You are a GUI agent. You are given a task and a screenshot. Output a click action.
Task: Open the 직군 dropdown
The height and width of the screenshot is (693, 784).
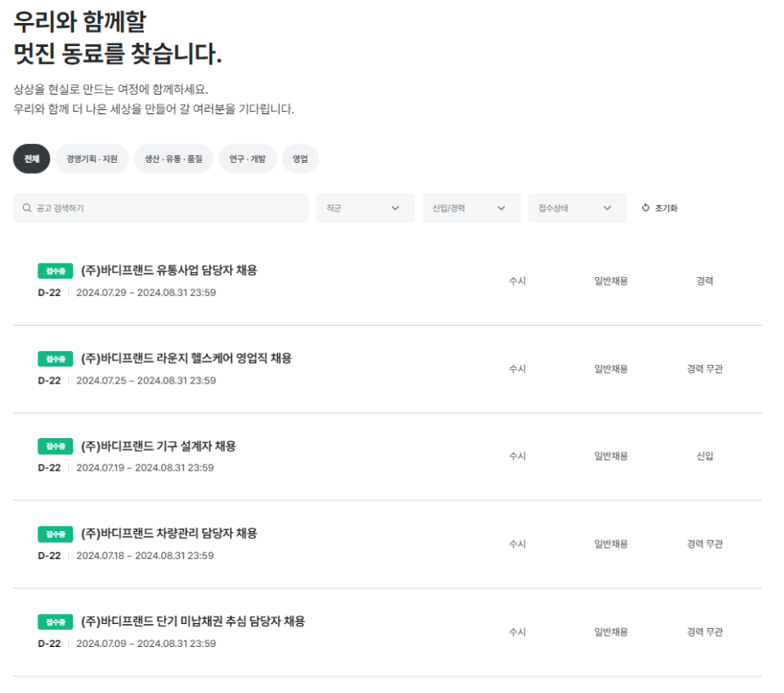(x=365, y=207)
